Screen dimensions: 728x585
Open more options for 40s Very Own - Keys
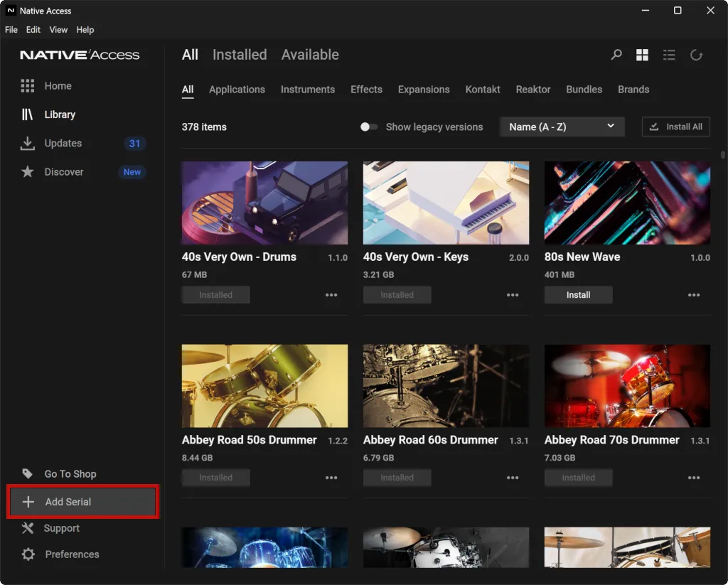pyautogui.click(x=513, y=295)
